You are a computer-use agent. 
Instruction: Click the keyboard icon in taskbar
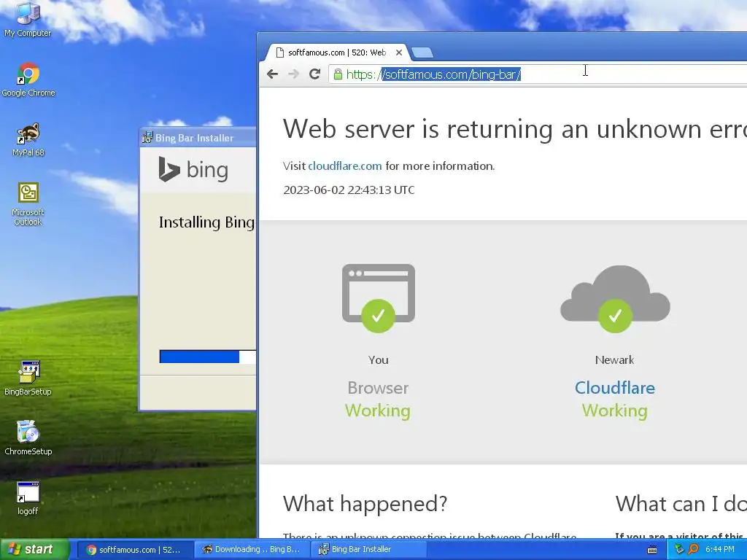point(652,550)
